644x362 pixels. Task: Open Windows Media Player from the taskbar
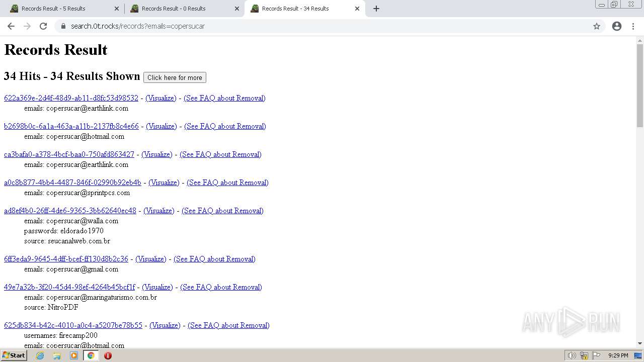tap(74, 355)
